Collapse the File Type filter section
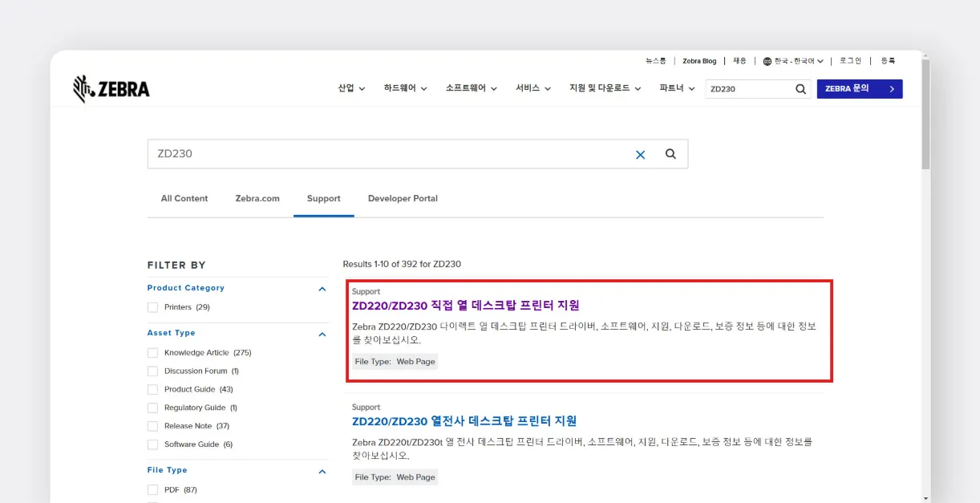 point(322,471)
